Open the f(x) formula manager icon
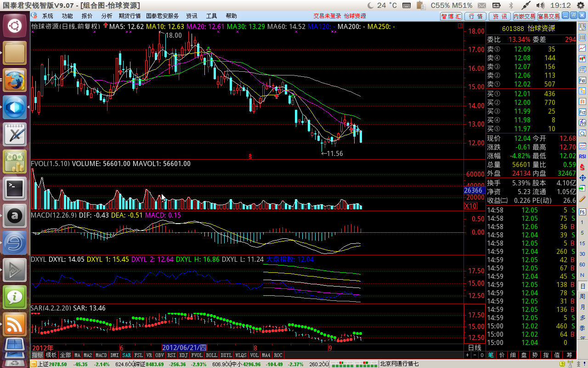The image size is (588, 368). [x=582, y=123]
